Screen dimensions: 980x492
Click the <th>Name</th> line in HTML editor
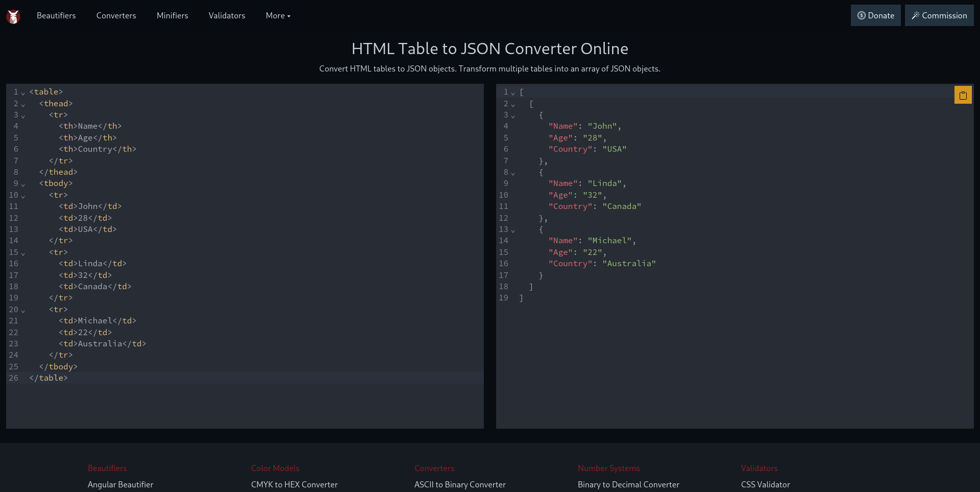[x=90, y=126]
